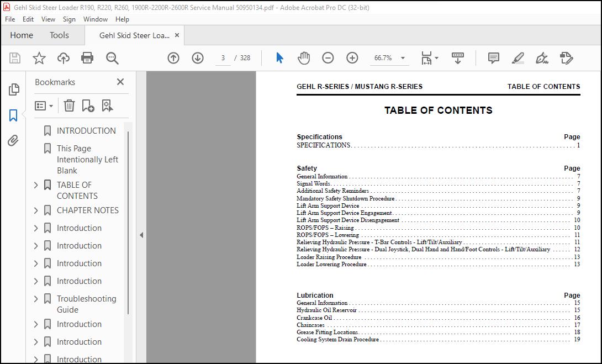
Task: Open the zoom level dropdown
Action: (403, 58)
